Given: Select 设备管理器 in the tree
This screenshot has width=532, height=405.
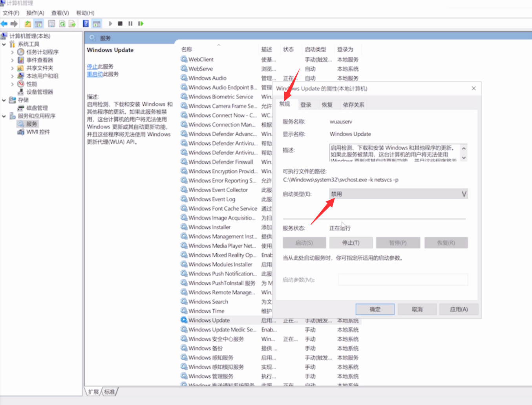Looking at the screenshot, I should point(40,92).
